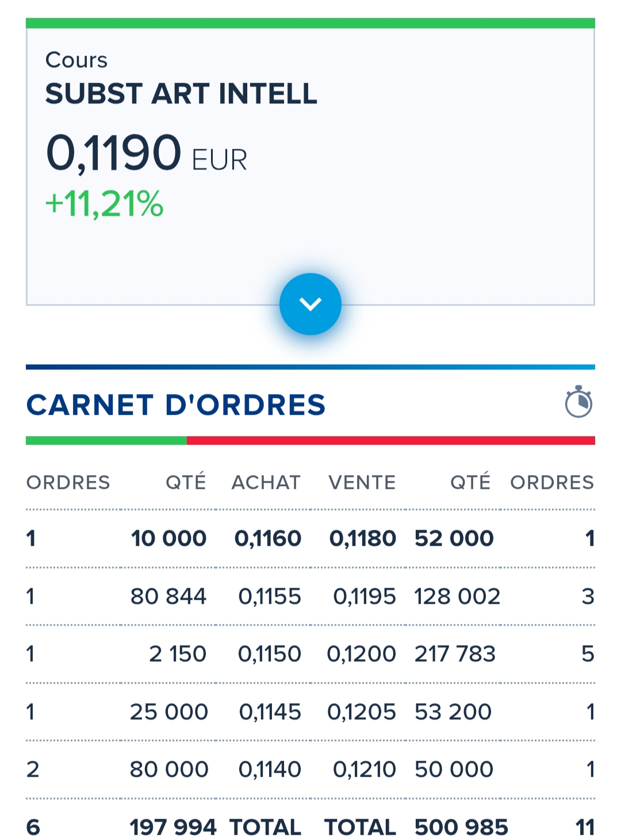The image size is (621, 840).
Task: Tap the red sell-side ratio bar
Action: coord(391,441)
